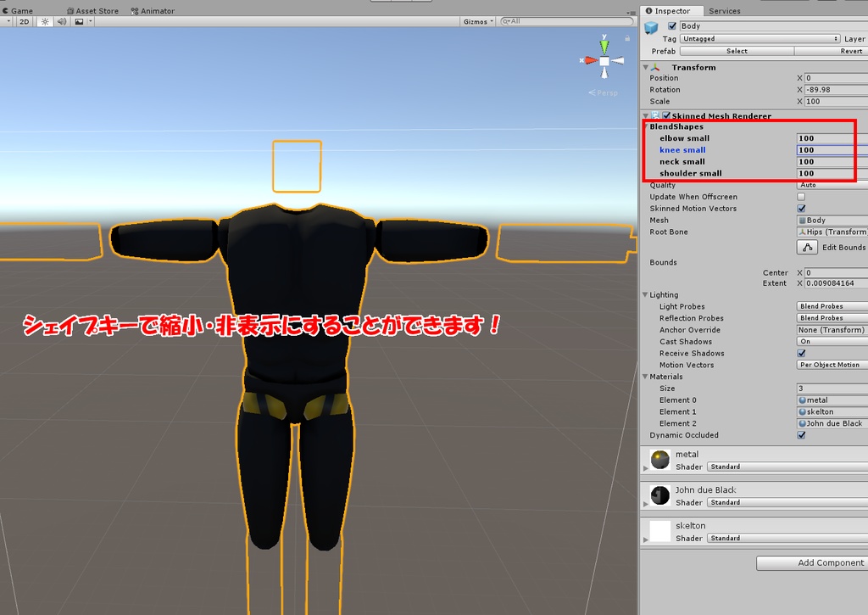Click the Edit Bounds button icon
The width and height of the screenshot is (868, 615).
coord(807,247)
